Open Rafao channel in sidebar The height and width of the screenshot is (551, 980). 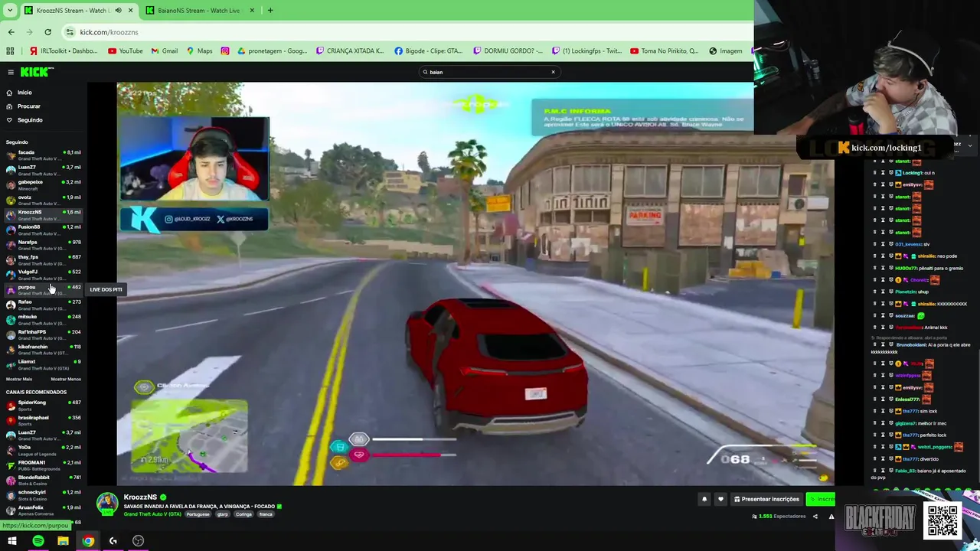pyautogui.click(x=43, y=305)
